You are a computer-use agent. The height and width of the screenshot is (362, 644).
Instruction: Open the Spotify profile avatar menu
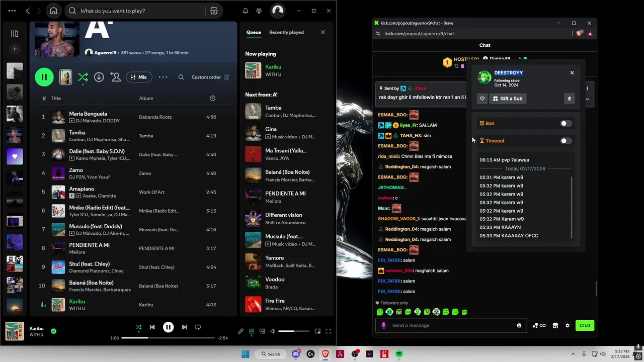click(277, 11)
